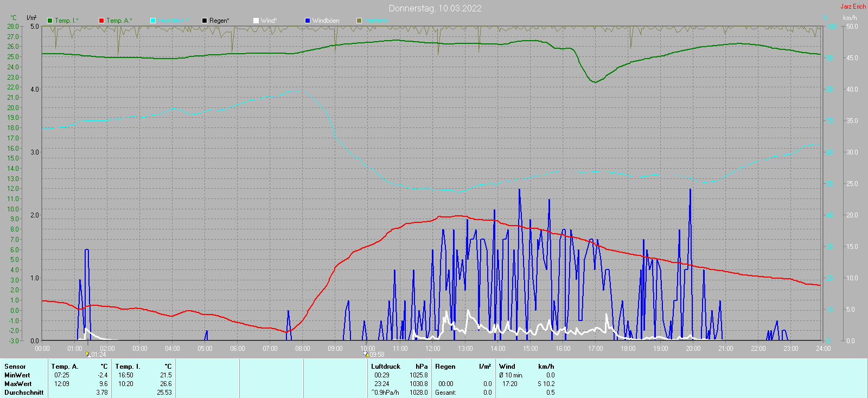The height and width of the screenshot is (398, 868).
Task: Click the Luftdruck column header
Action: (386, 367)
